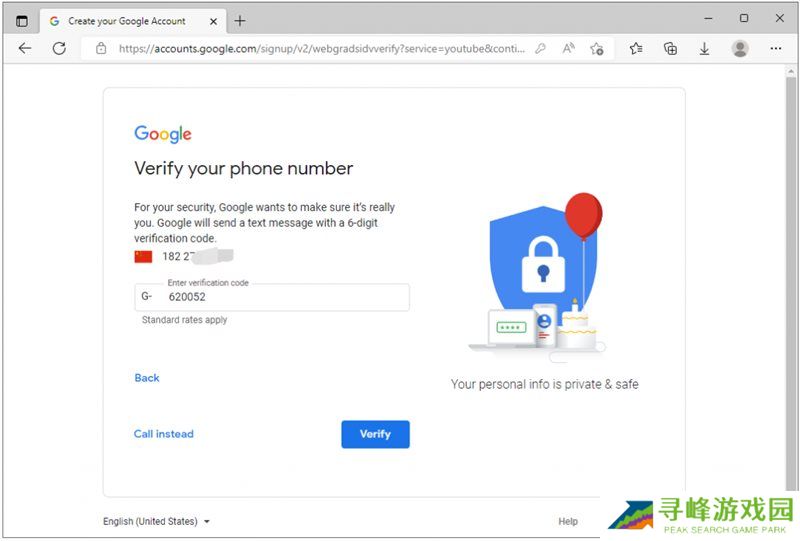Click the Read aloud icon
Screen dimensions: 800x541
coord(568,48)
